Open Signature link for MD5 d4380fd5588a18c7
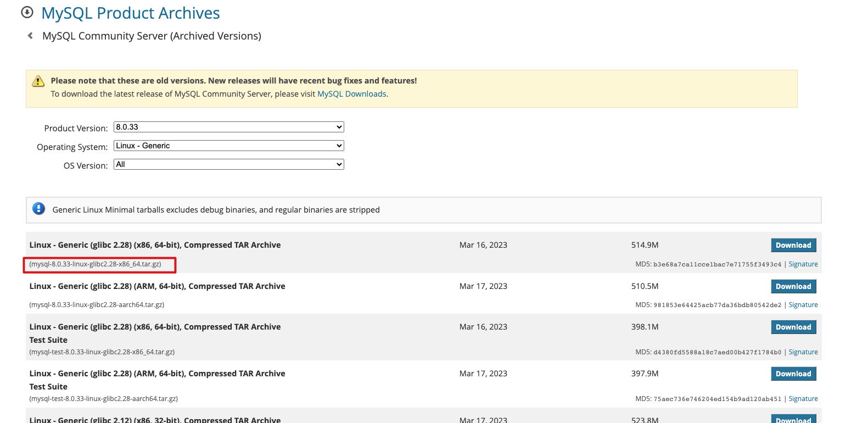Viewport: 868px width, 423px height. [803, 352]
